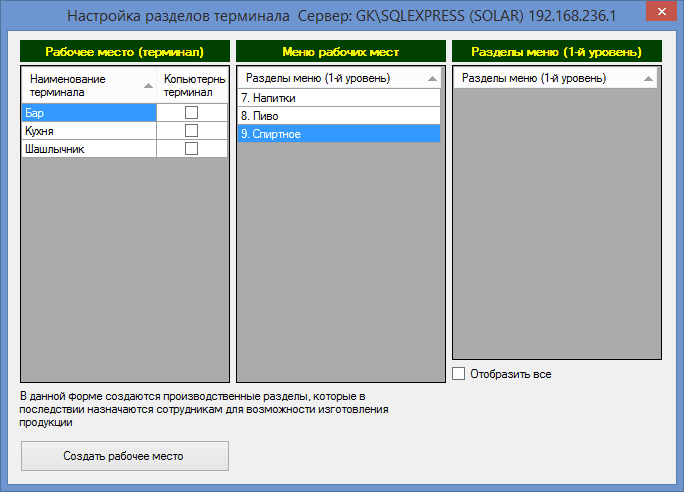Click the Компьютерн терминал column header

(x=194, y=85)
